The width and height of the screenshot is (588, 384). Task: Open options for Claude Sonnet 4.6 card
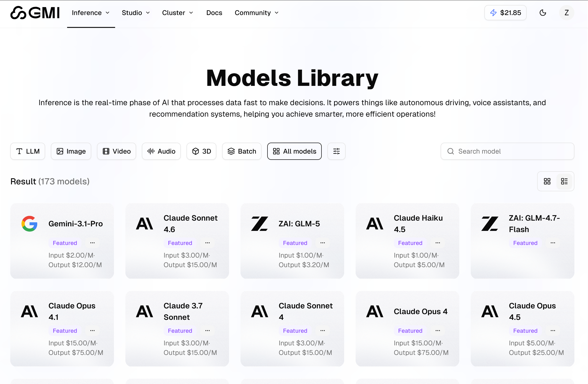pos(207,243)
